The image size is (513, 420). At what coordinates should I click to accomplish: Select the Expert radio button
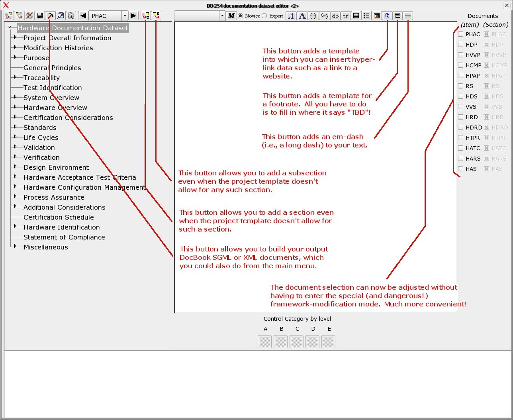tap(264, 16)
